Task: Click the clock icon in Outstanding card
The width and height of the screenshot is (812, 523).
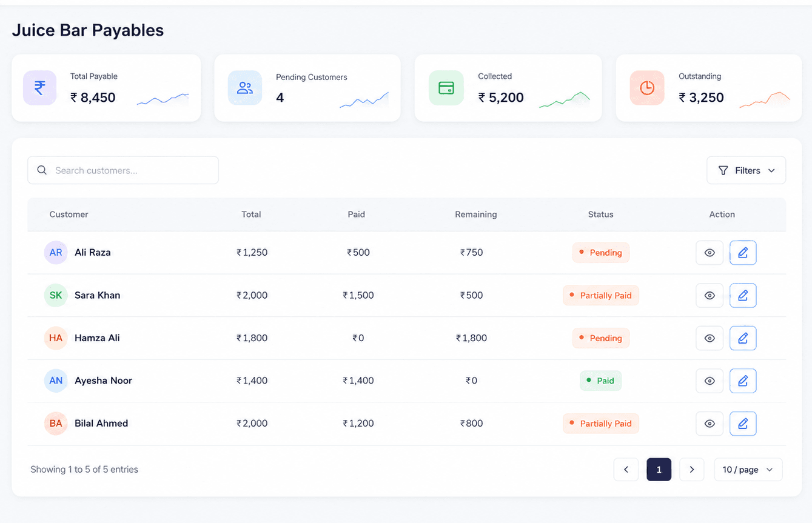Action: (x=647, y=88)
